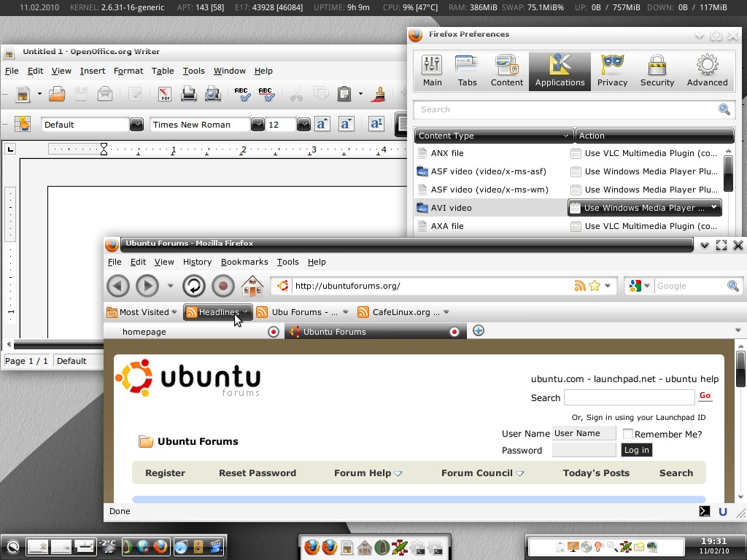This screenshot has height=560, width=747.
Task: Close the Ubuntu Forums tab
Action: pyautogui.click(x=454, y=332)
